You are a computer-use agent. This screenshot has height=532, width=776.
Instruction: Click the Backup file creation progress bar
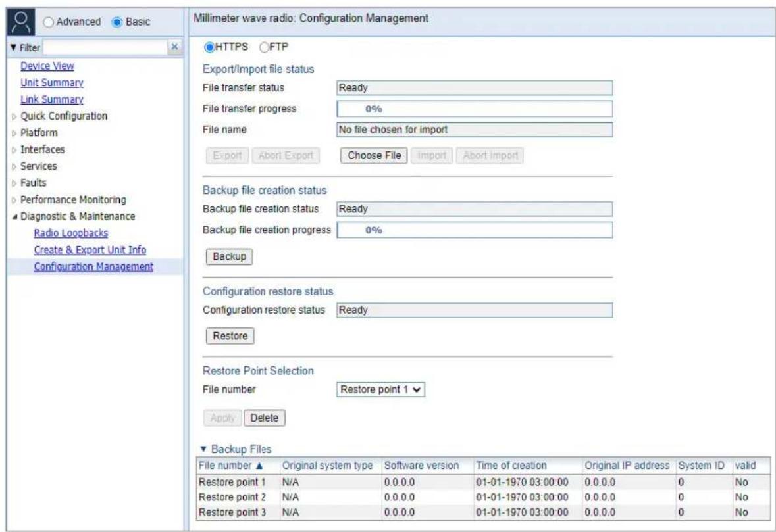point(475,230)
